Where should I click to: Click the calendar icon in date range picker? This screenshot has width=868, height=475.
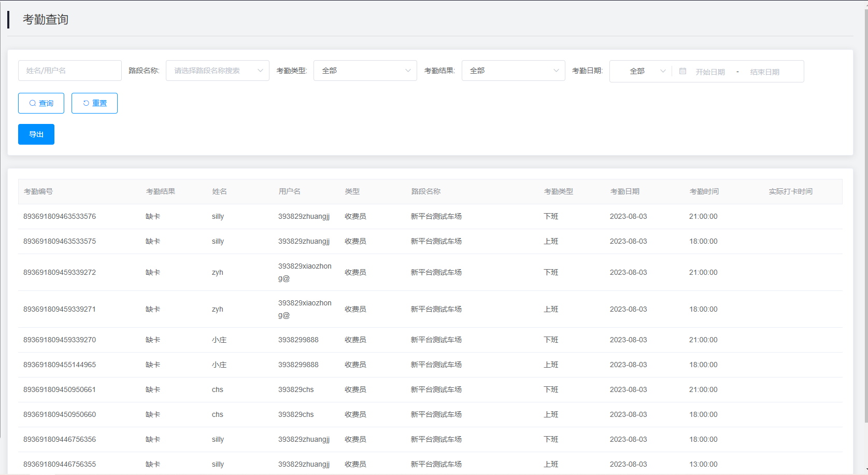[682, 72]
